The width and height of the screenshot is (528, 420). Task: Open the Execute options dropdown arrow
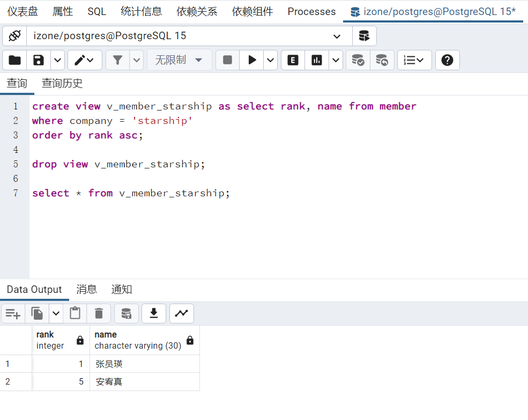coord(270,60)
